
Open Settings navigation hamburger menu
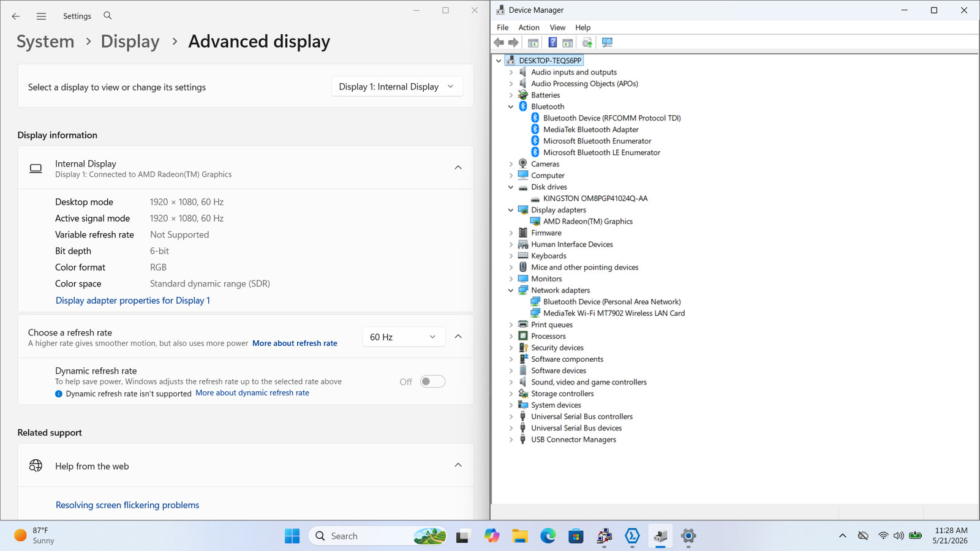pos(41,17)
